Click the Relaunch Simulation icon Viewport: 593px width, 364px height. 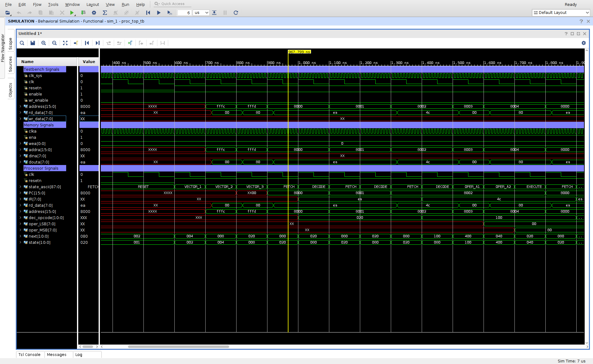point(236,13)
